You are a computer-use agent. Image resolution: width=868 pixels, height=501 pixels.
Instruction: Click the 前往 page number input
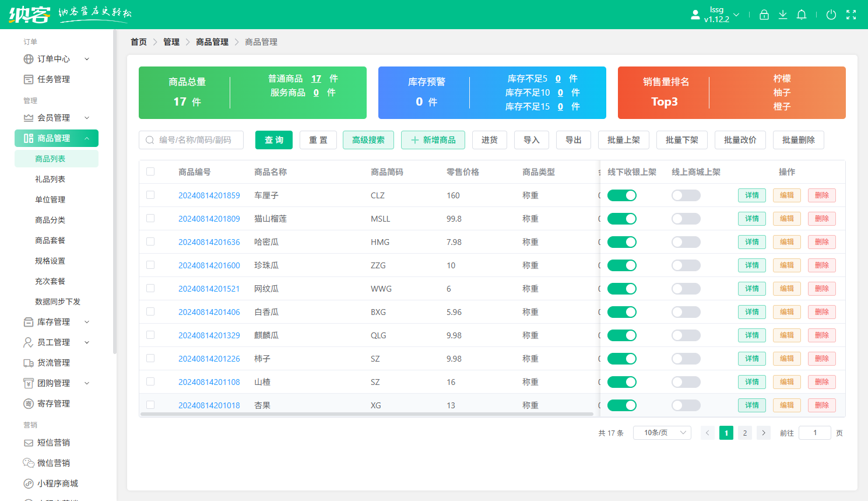[x=815, y=433]
